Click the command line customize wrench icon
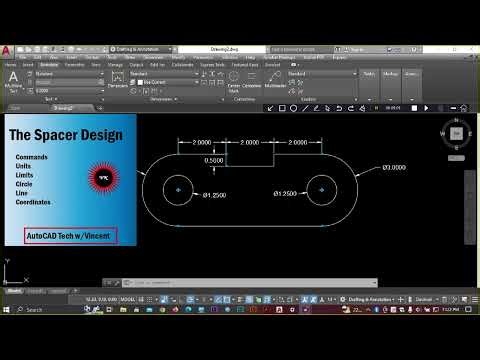This screenshot has height=360, width=480. click(117, 283)
